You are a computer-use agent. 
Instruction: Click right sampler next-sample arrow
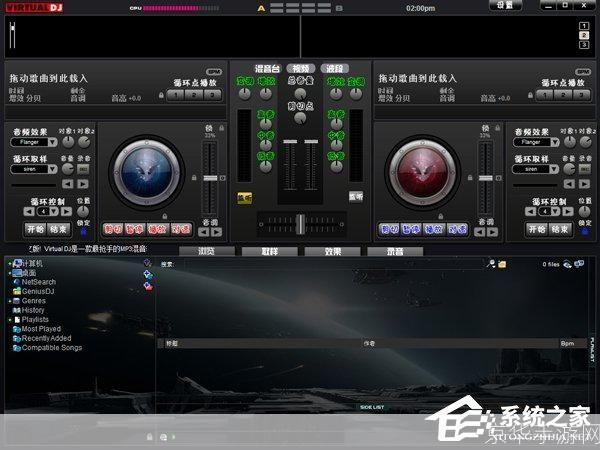584,184
